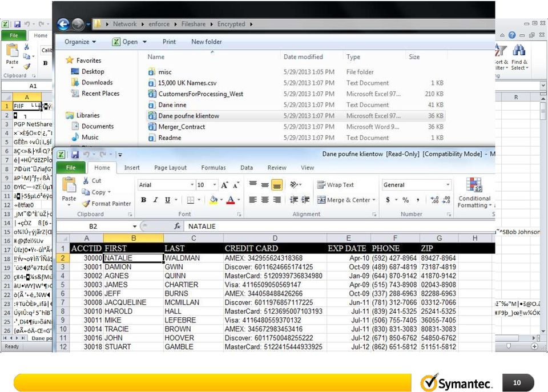Click cell containing WALDMAN
Image resolution: width=548 pixels, height=392 pixels.
193,258
